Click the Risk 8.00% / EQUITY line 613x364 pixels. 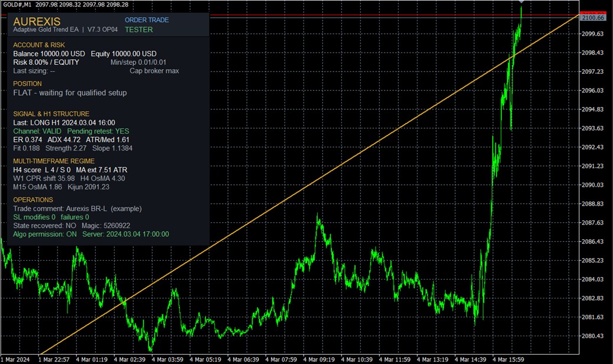(46, 63)
